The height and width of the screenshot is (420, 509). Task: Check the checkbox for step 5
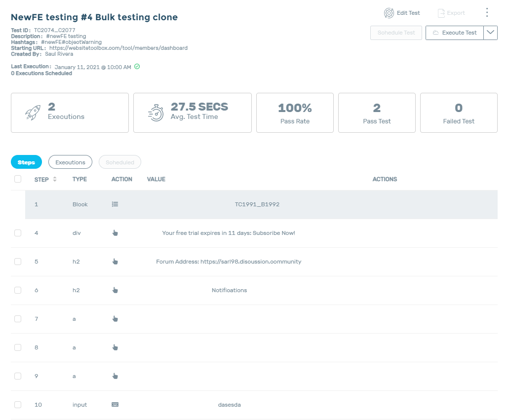coord(18,262)
